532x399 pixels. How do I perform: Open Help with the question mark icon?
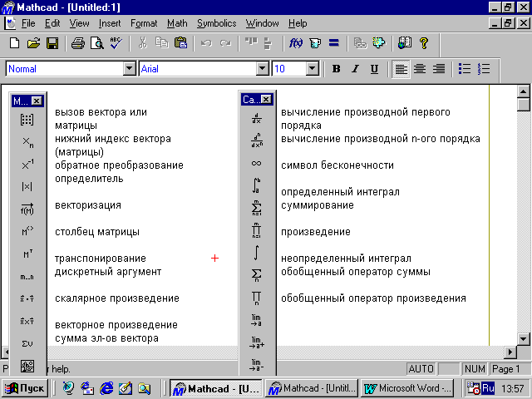[424, 43]
